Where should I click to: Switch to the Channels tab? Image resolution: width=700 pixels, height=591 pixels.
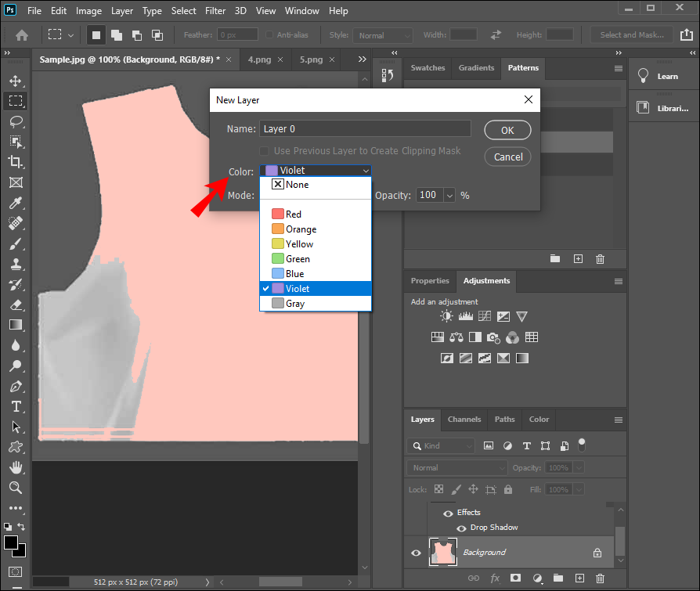tap(464, 420)
